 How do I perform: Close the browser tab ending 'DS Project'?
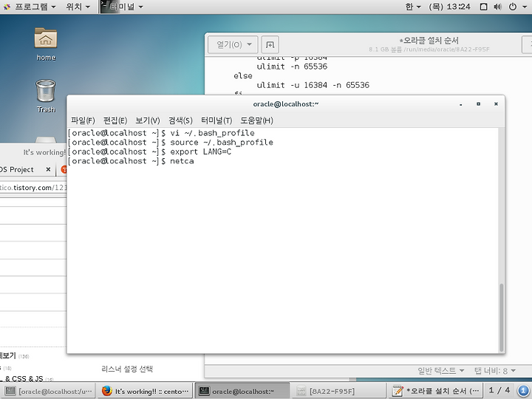tap(48, 169)
